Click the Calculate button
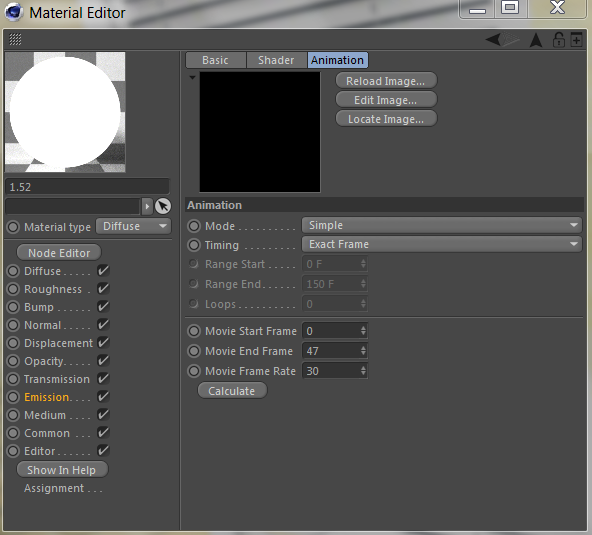The width and height of the screenshot is (592, 535). pos(232,391)
